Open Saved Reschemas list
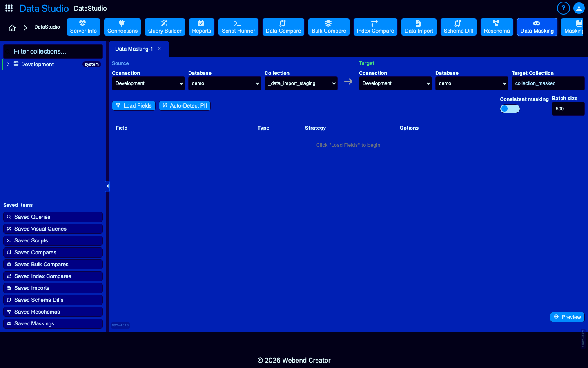The height and width of the screenshot is (368, 588). (x=53, y=312)
